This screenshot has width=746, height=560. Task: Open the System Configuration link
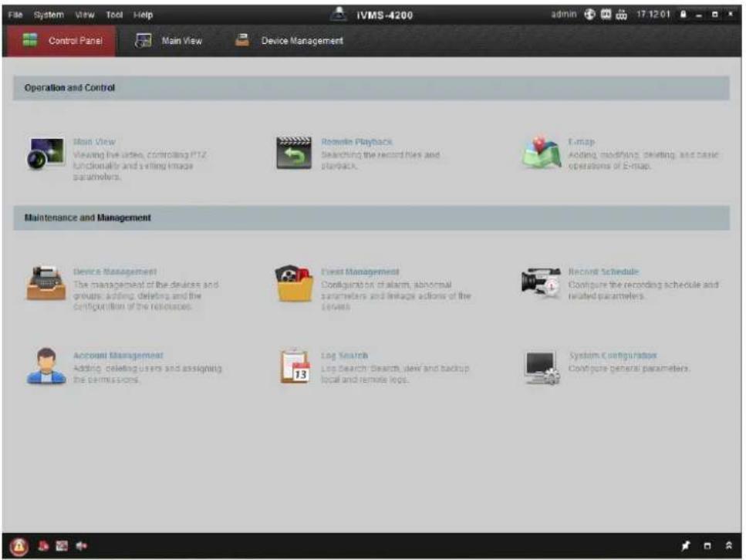613,356
